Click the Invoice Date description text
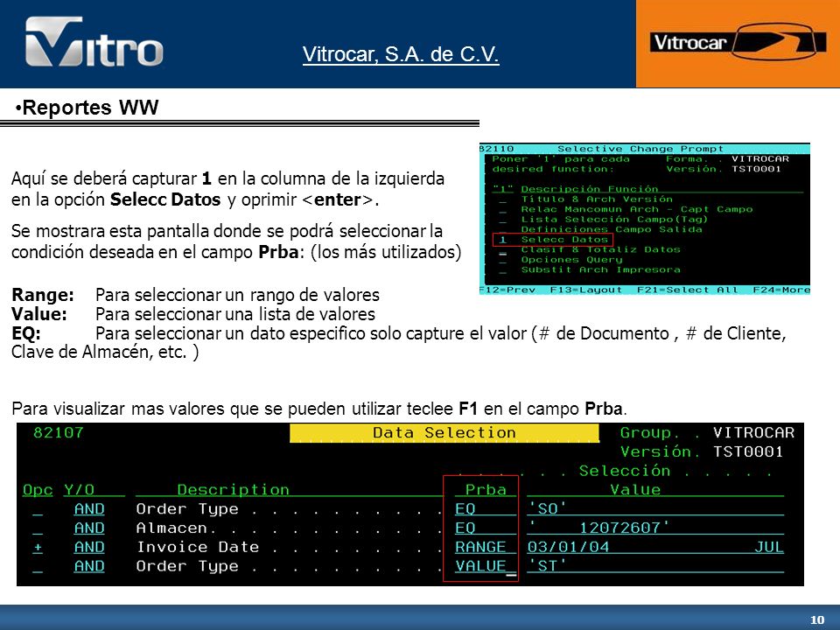840x630 pixels. coord(198,548)
